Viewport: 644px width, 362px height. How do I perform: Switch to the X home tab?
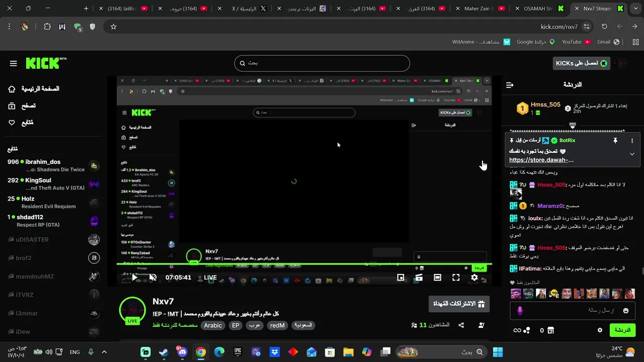[x=244, y=9]
